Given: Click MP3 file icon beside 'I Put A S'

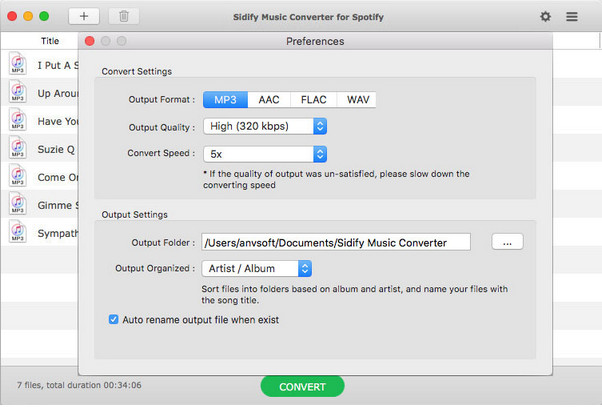Looking at the screenshot, I should [x=18, y=64].
